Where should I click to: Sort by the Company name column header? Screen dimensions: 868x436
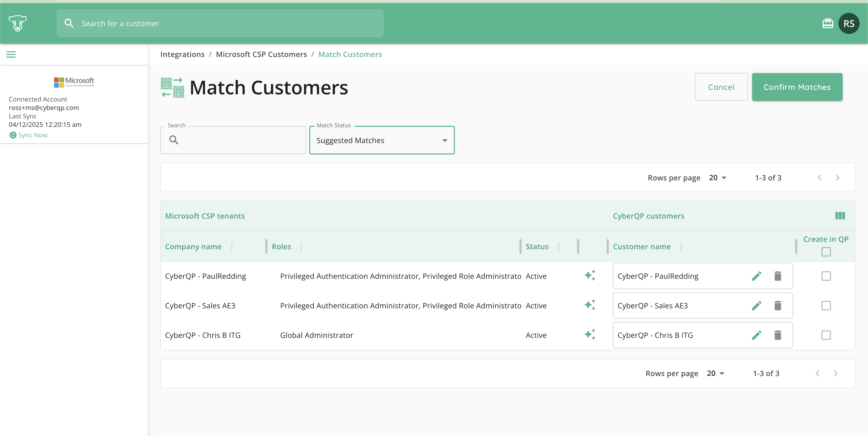(193, 247)
